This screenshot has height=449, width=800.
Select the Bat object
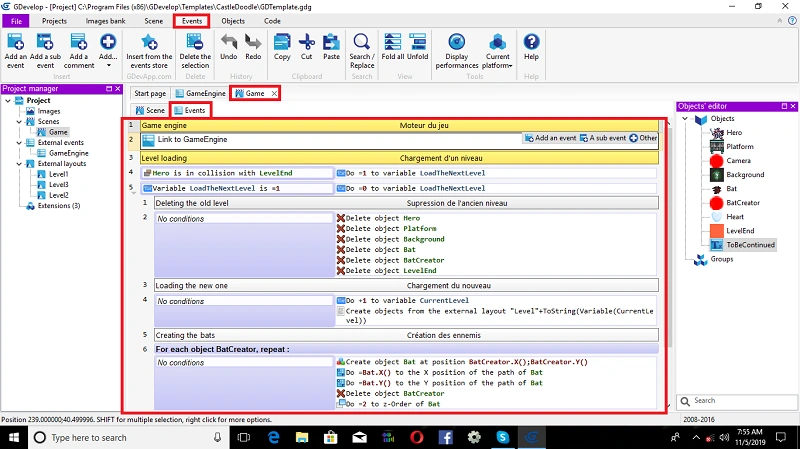click(732, 188)
